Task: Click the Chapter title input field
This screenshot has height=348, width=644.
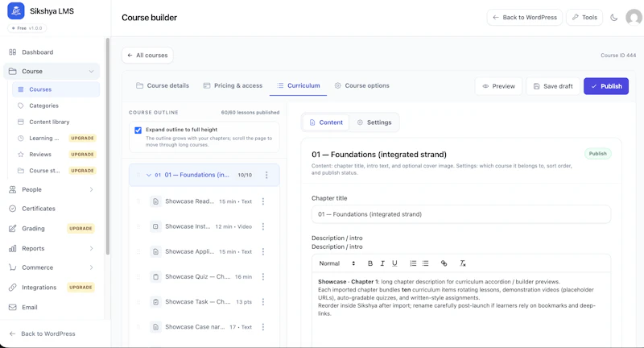Action: 461,214
